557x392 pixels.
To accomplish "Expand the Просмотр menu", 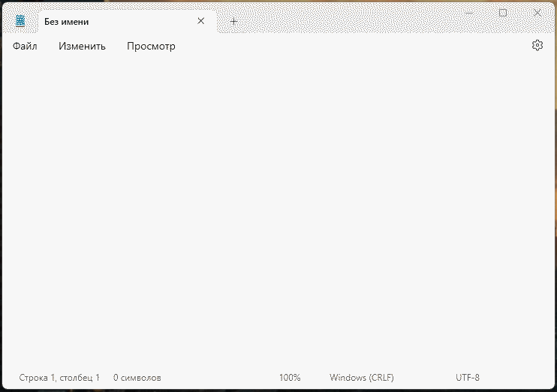I will click(151, 46).
